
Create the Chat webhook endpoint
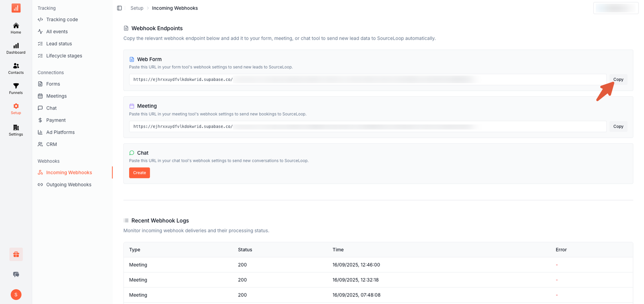tap(140, 173)
